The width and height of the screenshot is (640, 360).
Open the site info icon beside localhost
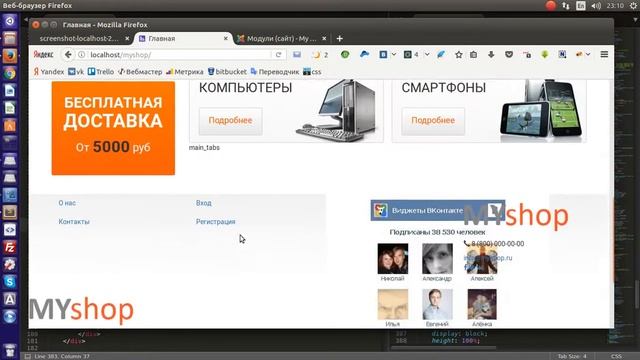[x=82, y=55]
